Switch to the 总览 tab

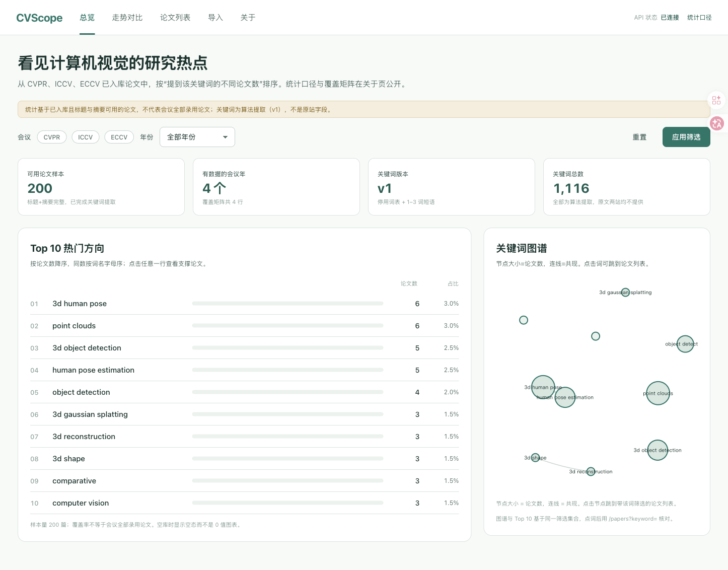[87, 18]
